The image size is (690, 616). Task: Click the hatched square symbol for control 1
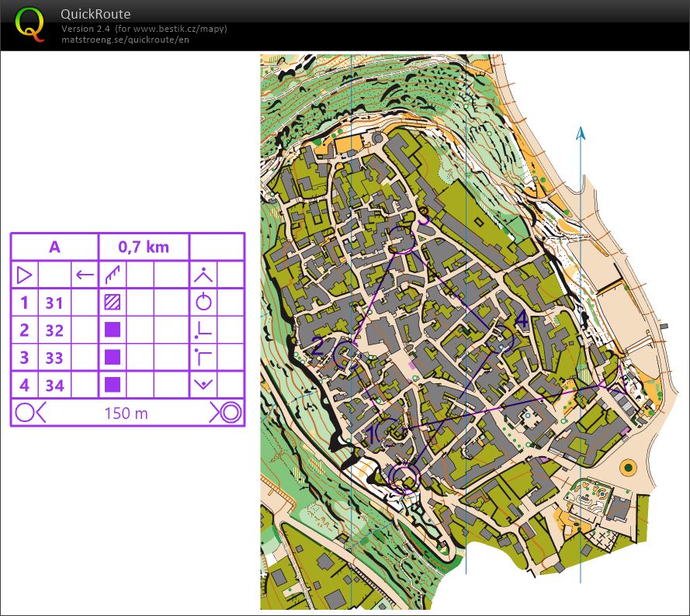[x=113, y=303]
